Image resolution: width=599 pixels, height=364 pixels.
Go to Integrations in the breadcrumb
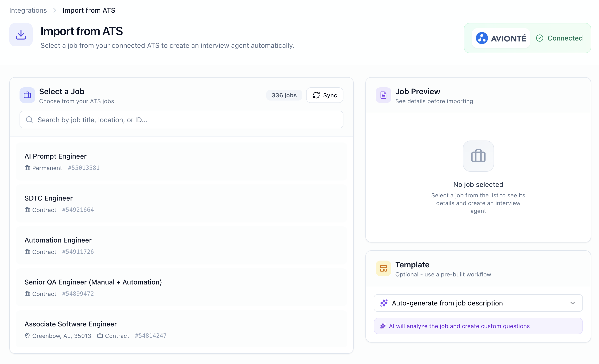pos(28,10)
